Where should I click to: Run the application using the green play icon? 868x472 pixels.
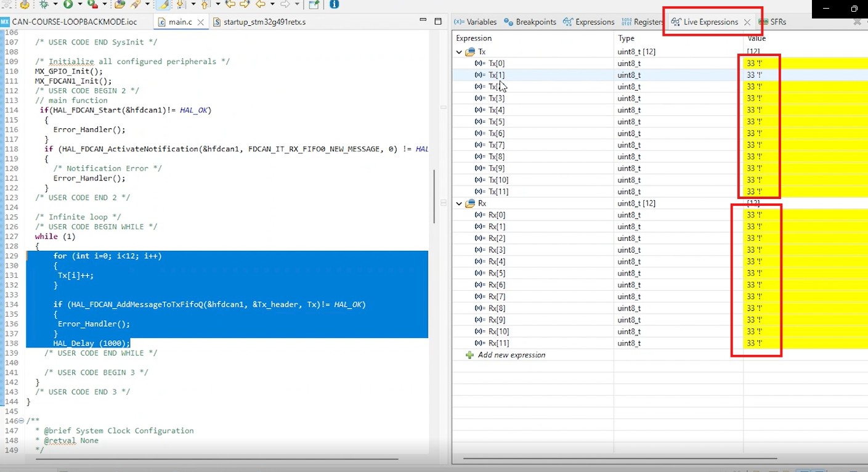tap(69, 6)
